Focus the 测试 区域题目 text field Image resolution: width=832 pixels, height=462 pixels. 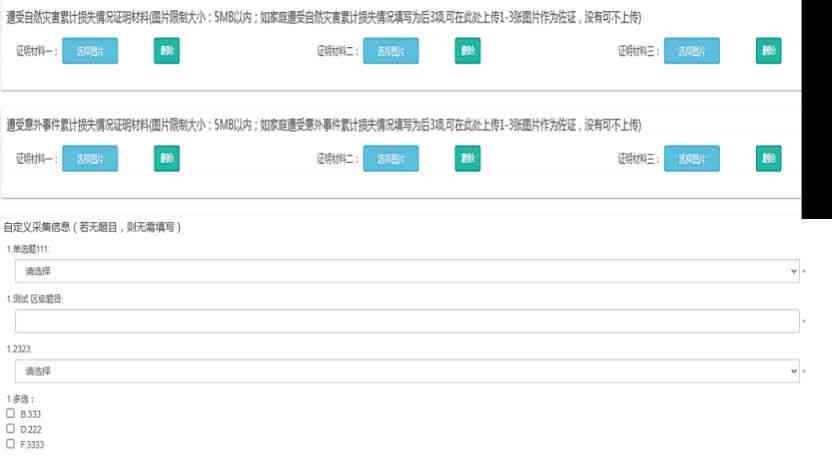[x=407, y=321]
